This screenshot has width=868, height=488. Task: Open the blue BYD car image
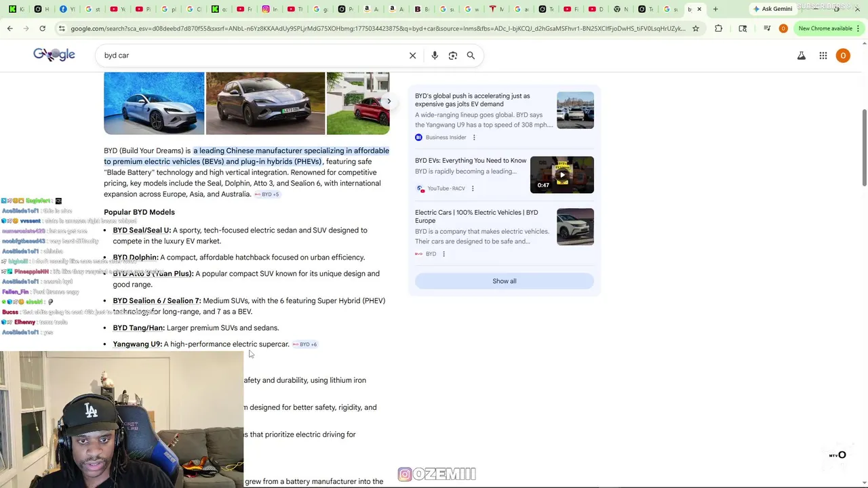pyautogui.click(x=154, y=104)
